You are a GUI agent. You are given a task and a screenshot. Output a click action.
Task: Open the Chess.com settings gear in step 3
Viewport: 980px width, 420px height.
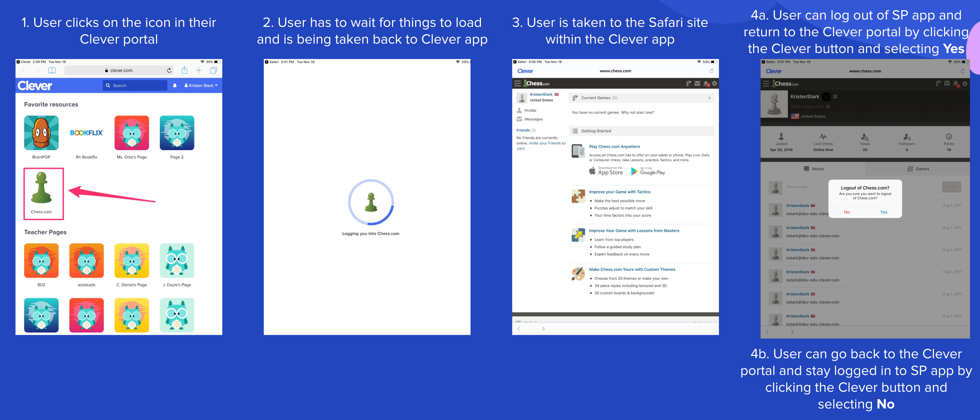point(714,83)
